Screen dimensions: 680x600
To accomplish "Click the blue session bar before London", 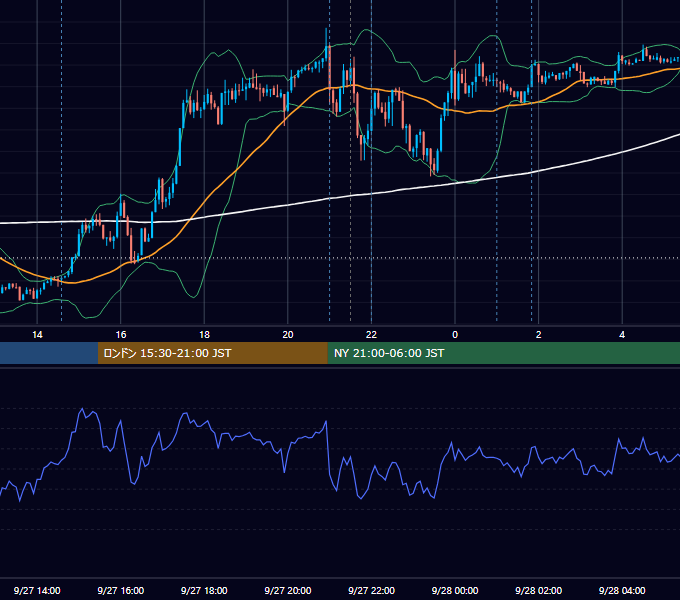I will click(49, 353).
